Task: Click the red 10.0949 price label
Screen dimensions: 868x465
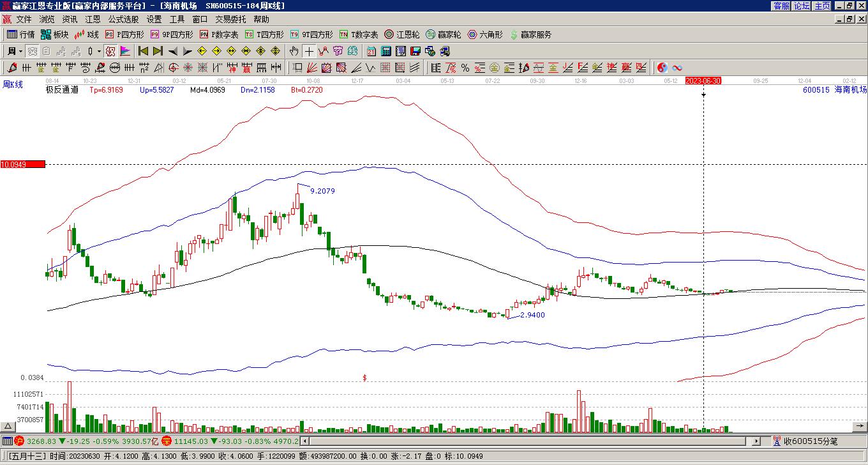Action: tap(22, 164)
